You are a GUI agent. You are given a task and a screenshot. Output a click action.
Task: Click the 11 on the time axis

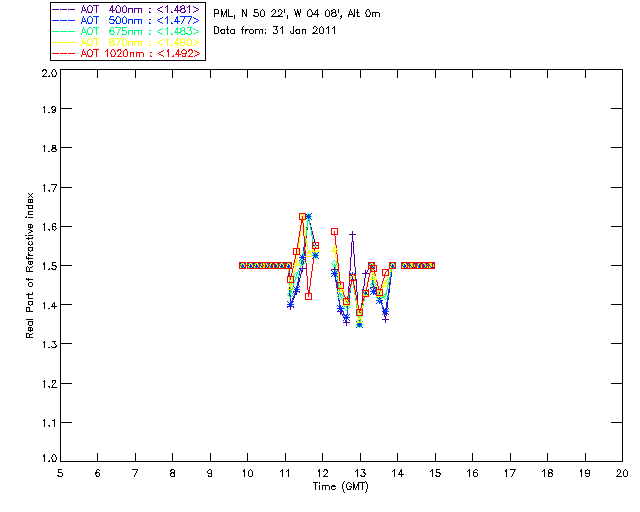(285, 473)
